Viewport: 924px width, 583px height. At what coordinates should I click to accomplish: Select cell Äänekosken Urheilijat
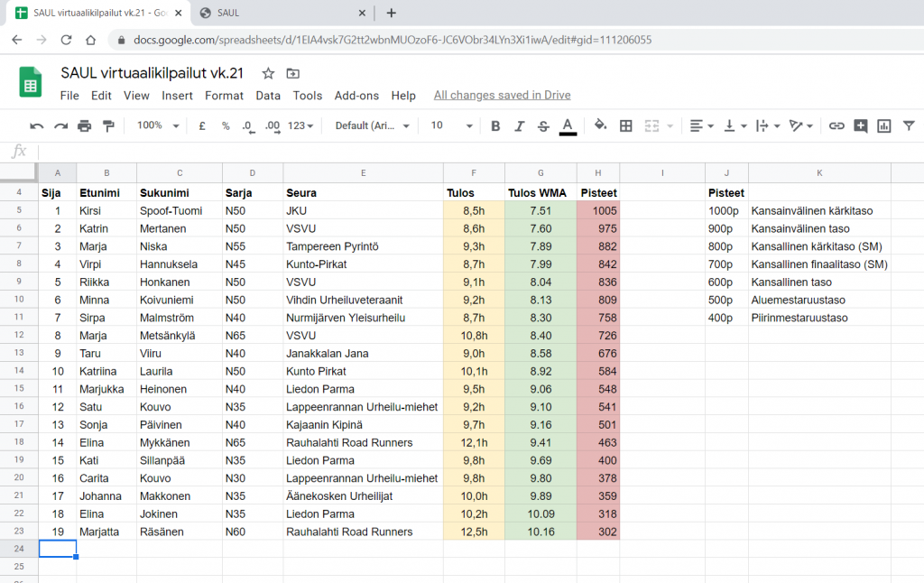point(363,495)
